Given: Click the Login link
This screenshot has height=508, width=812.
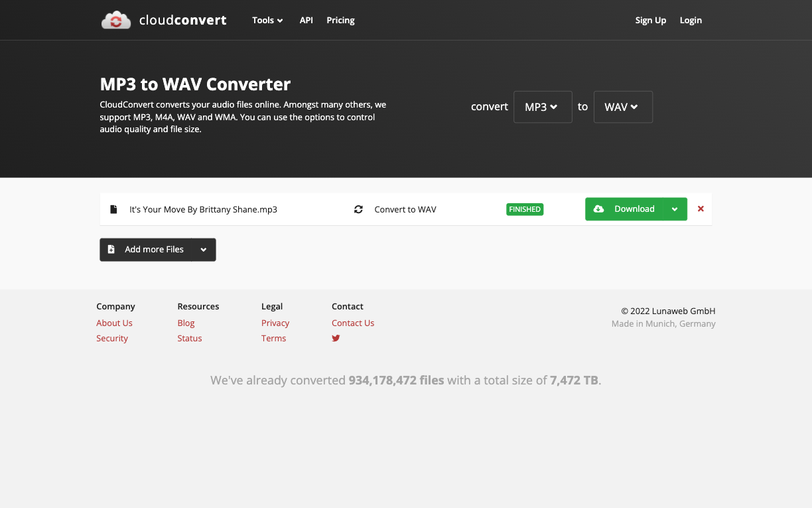Looking at the screenshot, I should 691,20.
